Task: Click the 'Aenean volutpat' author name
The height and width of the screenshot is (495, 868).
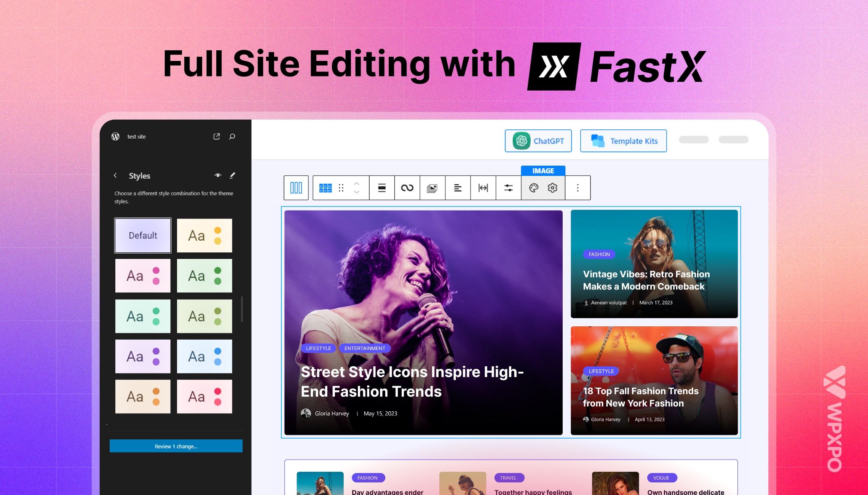Action: coord(609,303)
